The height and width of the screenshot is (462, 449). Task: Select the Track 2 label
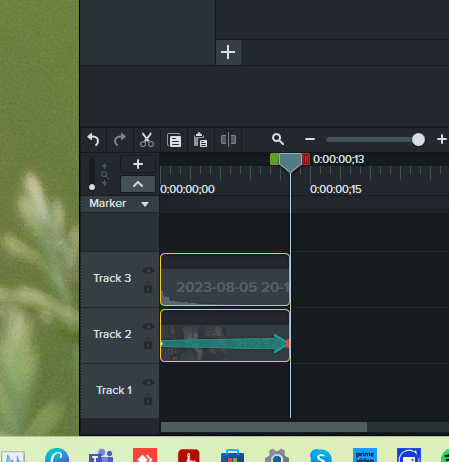point(112,334)
